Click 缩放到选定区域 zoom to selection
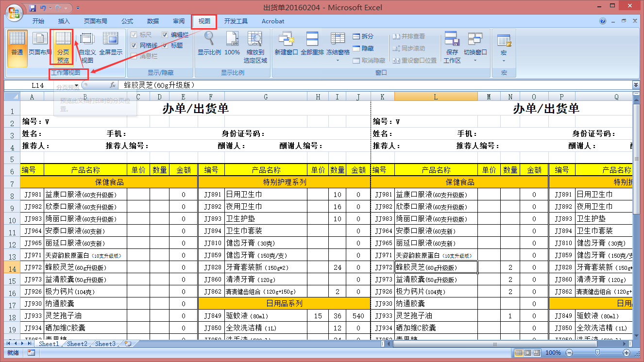Viewport: 644px width, 362px height. pos(255,47)
